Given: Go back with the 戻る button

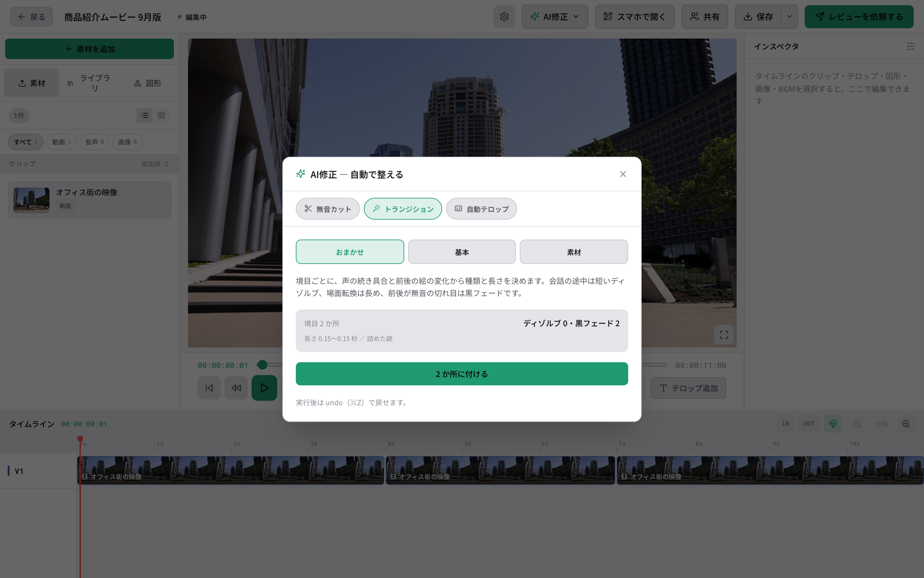Looking at the screenshot, I should tap(31, 17).
